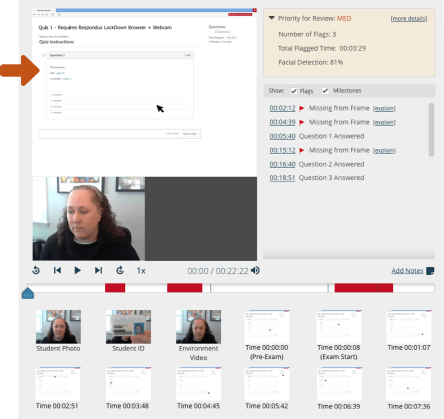444x419 pixels.
Task: Click the last red flagged timeline segment
Action: (364, 288)
